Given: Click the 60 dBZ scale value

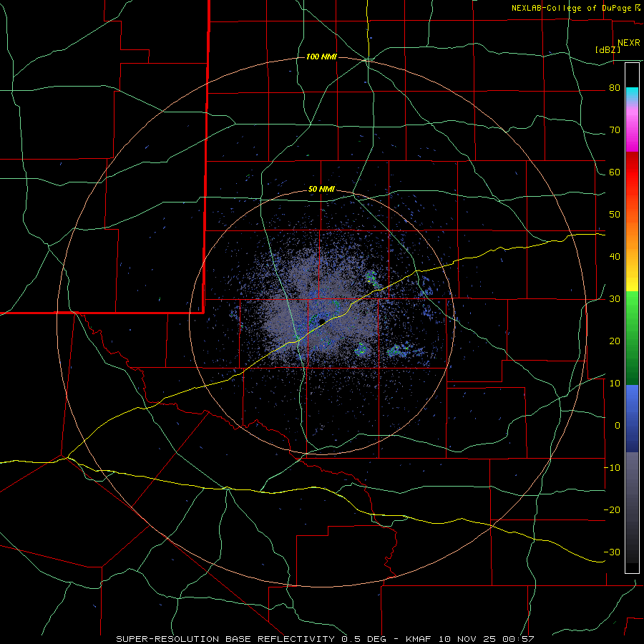Looking at the screenshot, I should 615,172.
